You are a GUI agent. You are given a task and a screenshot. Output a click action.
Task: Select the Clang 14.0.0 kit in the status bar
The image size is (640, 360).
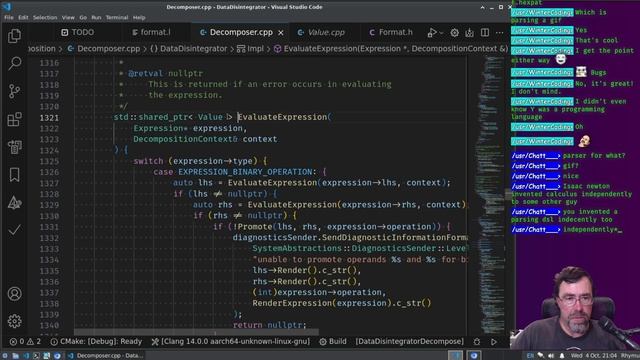[231, 342]
